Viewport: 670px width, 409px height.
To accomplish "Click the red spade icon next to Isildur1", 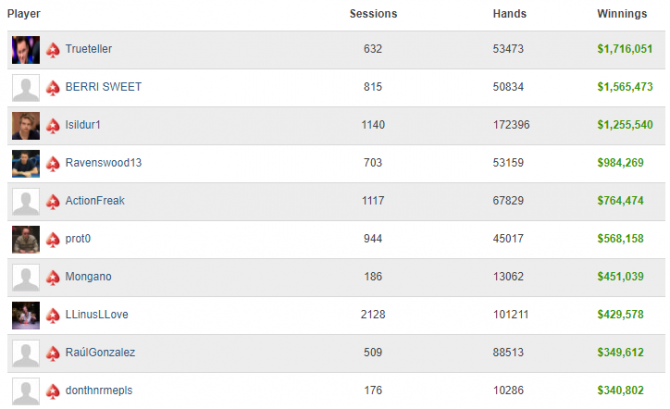I will point(53,126).
